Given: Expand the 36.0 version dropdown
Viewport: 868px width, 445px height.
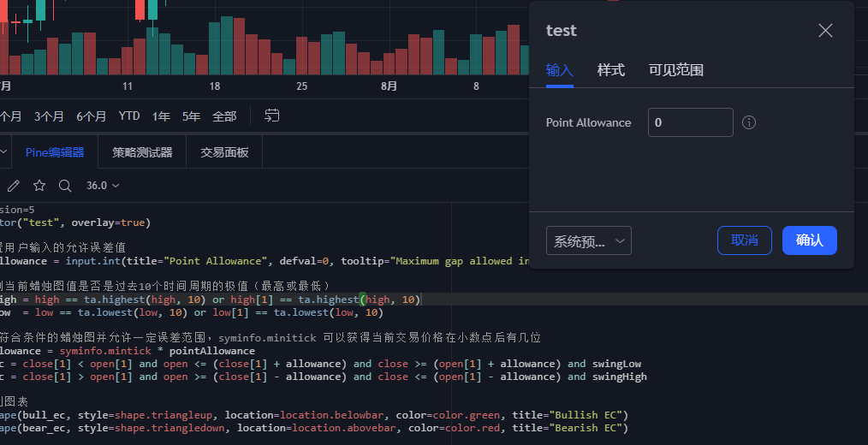Looking at the screenshot, I should [103, 186].
